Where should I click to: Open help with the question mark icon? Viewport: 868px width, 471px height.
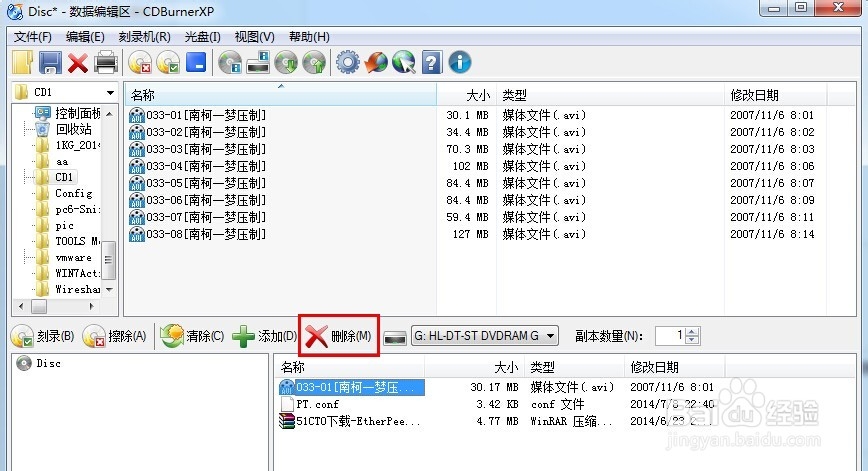(x=432, y=63)
